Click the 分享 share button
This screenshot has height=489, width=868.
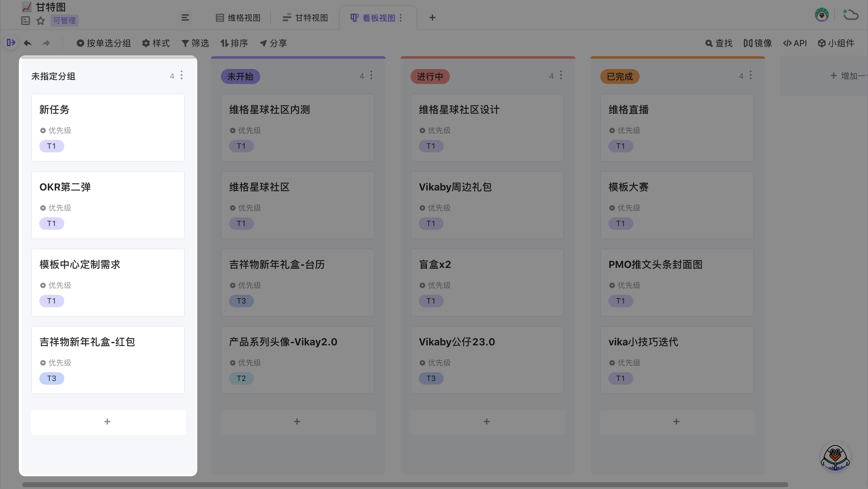point(273,43)
